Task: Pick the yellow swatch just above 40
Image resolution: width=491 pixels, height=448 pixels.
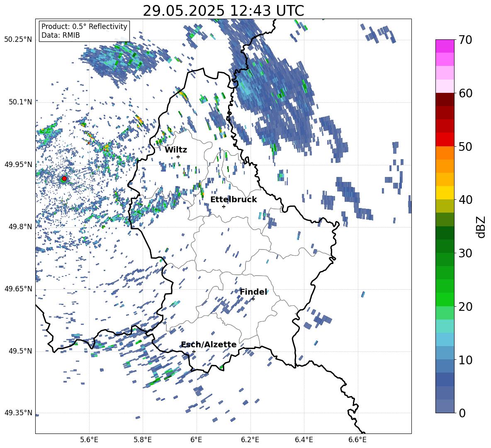Action: click(x=445, y=193)
